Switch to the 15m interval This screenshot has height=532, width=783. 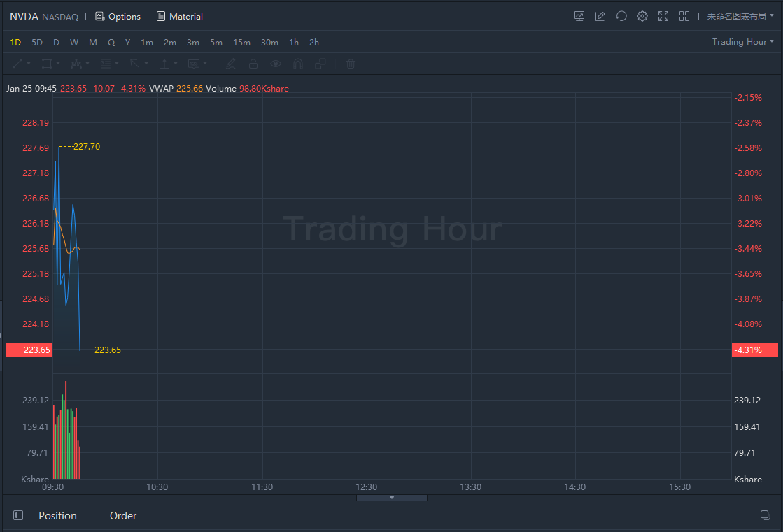tap(241, 43)
